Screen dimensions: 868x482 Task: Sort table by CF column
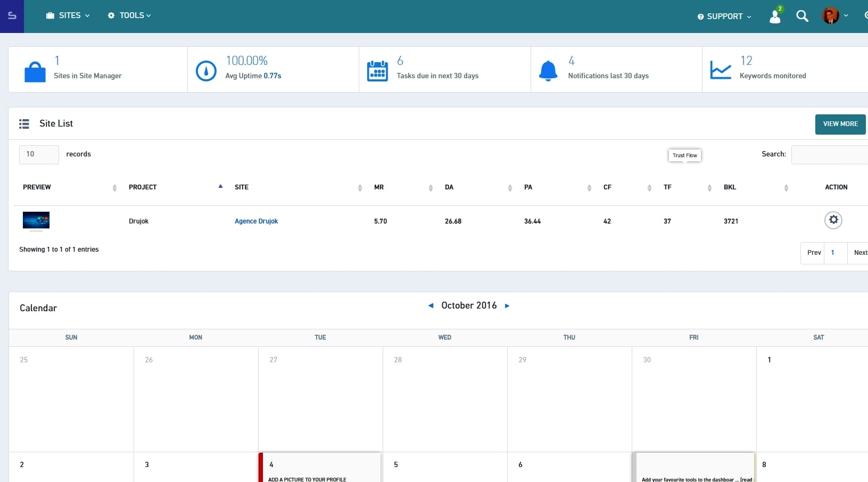[627, 187]
